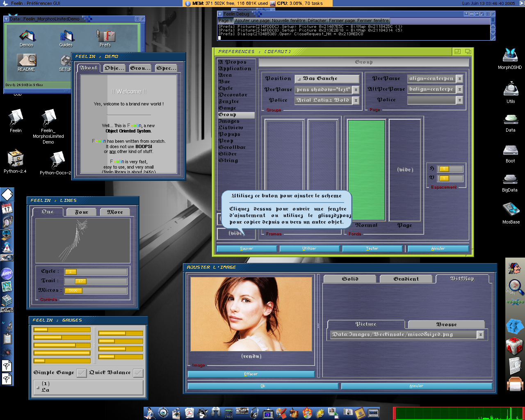The height and width of the screenshot is (420, 525).
Task: Select Application in preferences list
Action: point(235,68)
